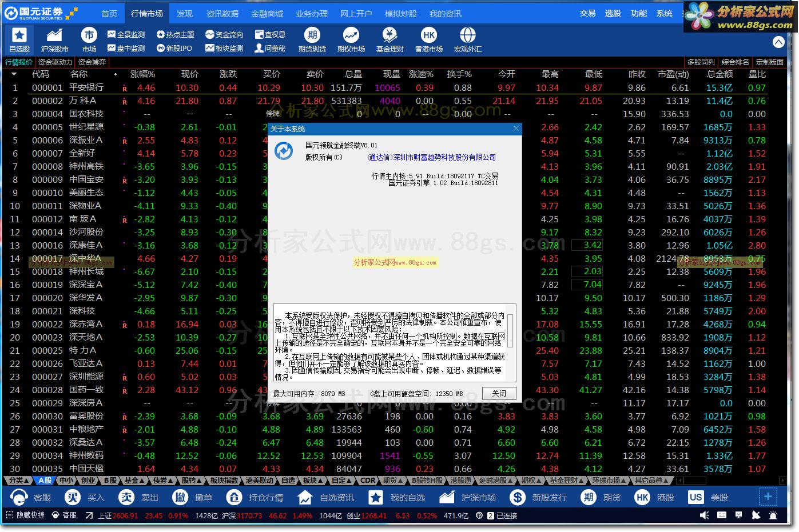Open 自选资讯 in the bottom bar
Viewport: 799px width, 532px height.
click(326, 497)
